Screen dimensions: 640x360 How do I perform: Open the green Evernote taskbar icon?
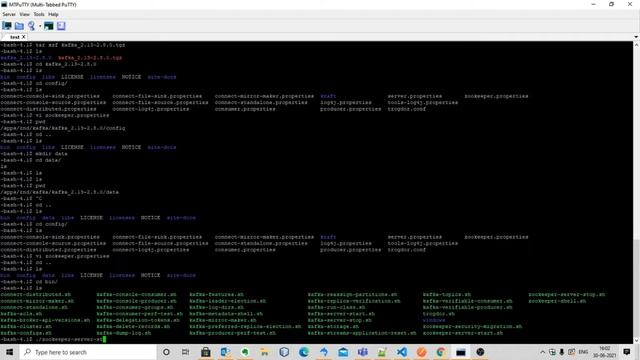coord(245,352)
